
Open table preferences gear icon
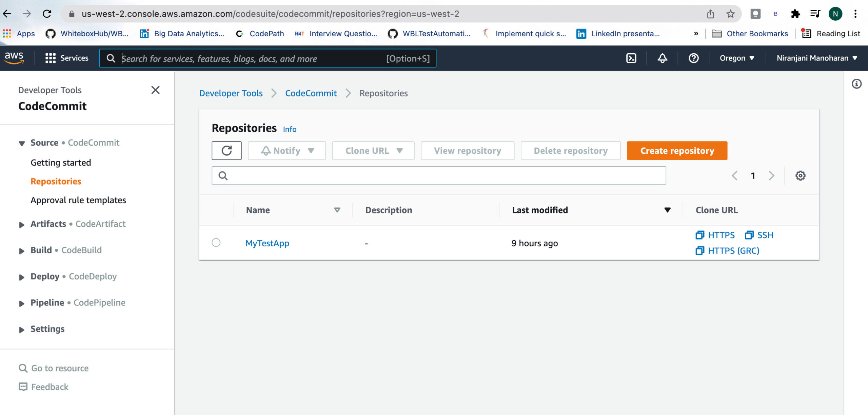coord(800,175)
